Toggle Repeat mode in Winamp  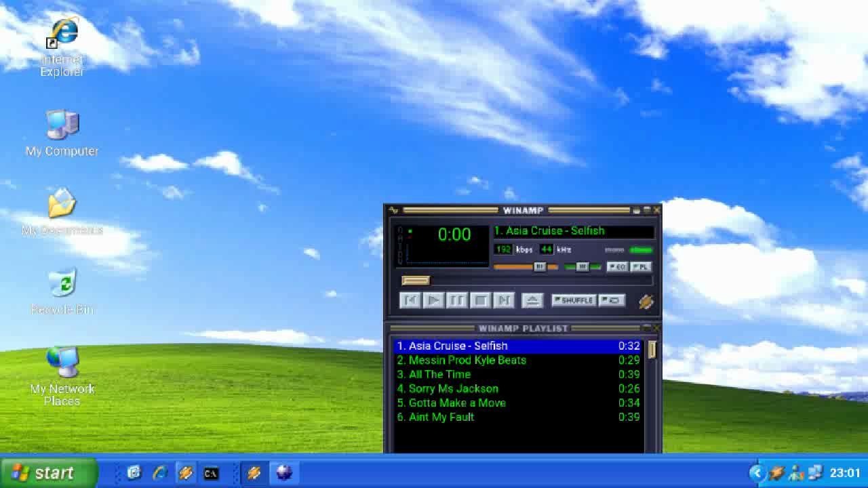[612, 300]
